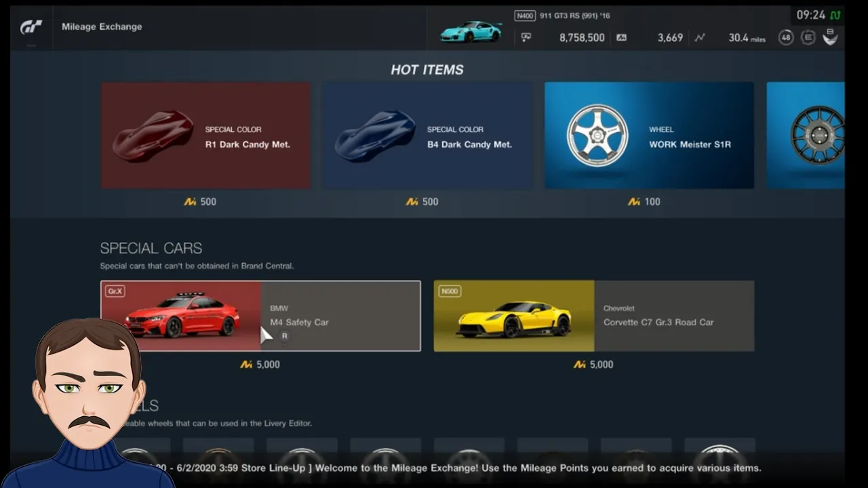Click the daily distance icon beside 30.4 miles

[700, 38]
